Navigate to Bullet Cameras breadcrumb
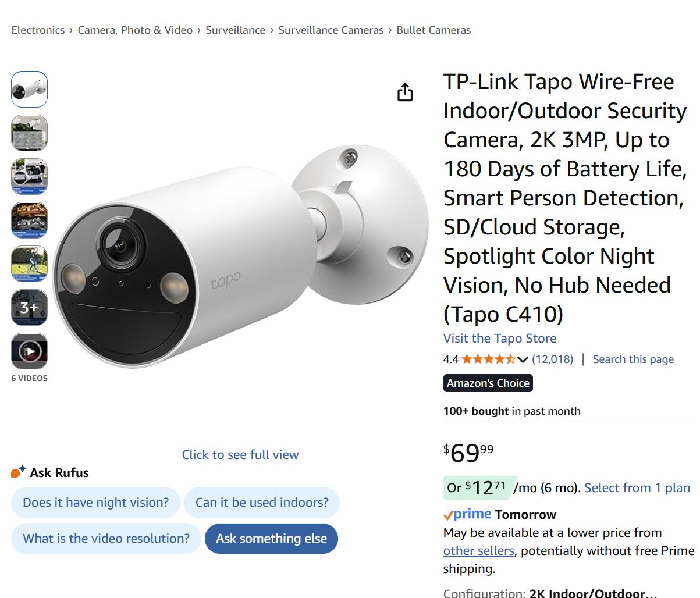 (x=433, y=30)
